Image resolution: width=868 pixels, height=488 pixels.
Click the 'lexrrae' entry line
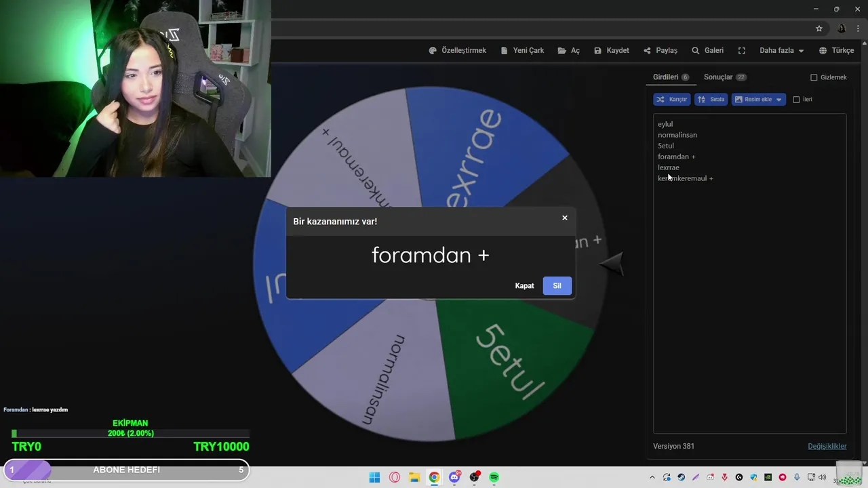coord(669,167)
